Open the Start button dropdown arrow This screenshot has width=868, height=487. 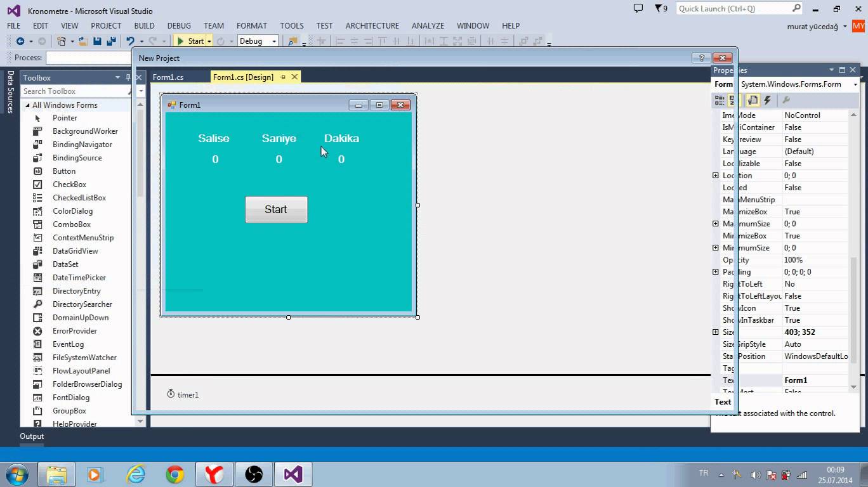tap(209, 41)
